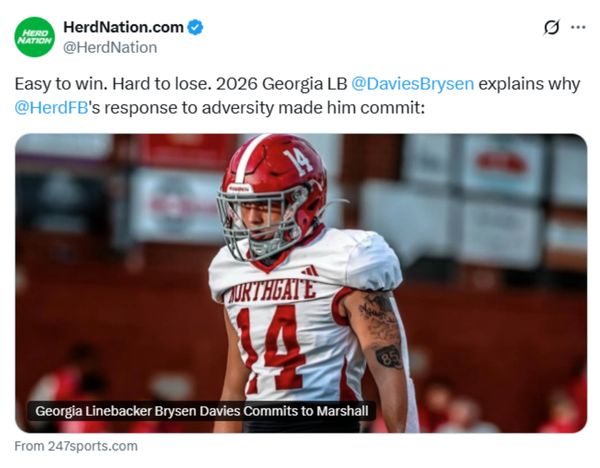600x468 pixels.
Task: Open the HerdNation profile avatar
Action: pyautogui.click(x=35, y=37)
